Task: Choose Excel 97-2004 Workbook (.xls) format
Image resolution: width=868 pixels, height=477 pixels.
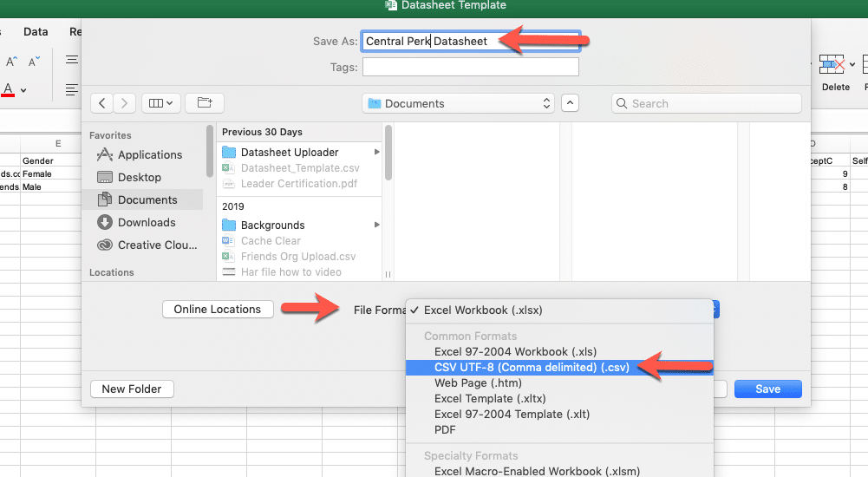Action: pyautogui.click(x=559, y=352)
